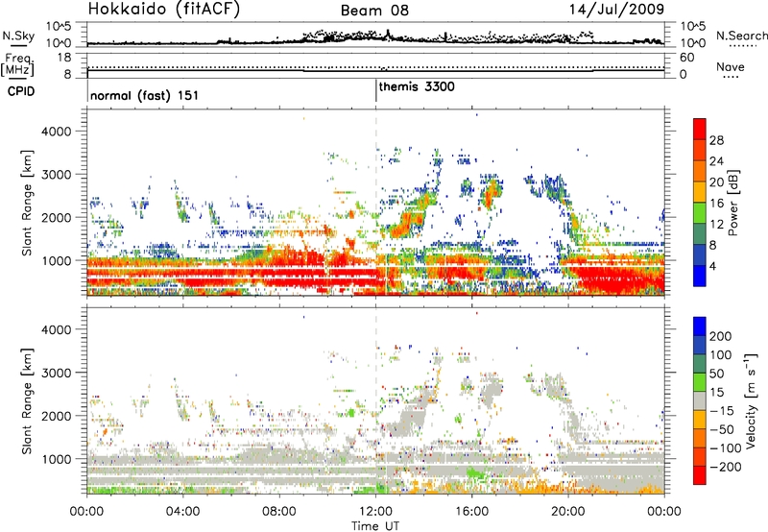Click the 'themis 3300' CPID text
Image resolution: width=768 pixels, height=532 pixels.
pos(417,86)
